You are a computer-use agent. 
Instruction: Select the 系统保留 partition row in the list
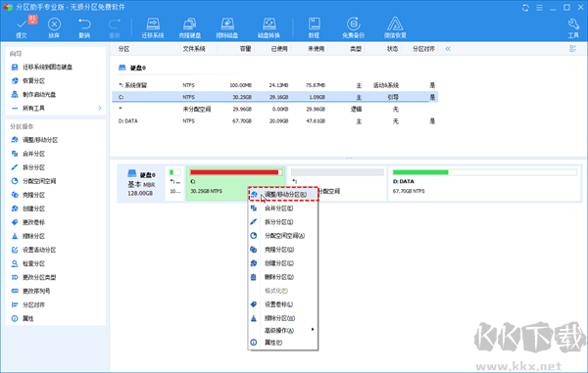coord(275,85)
